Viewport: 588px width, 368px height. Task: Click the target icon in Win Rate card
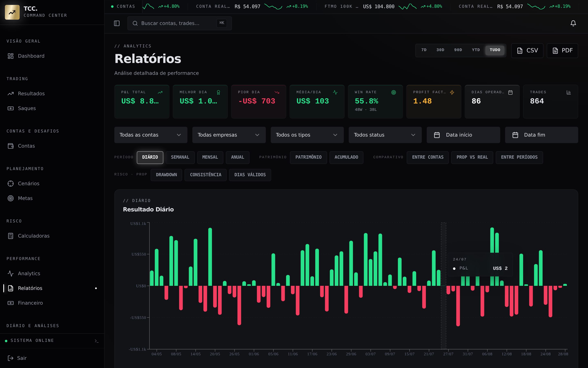[394, 92]
